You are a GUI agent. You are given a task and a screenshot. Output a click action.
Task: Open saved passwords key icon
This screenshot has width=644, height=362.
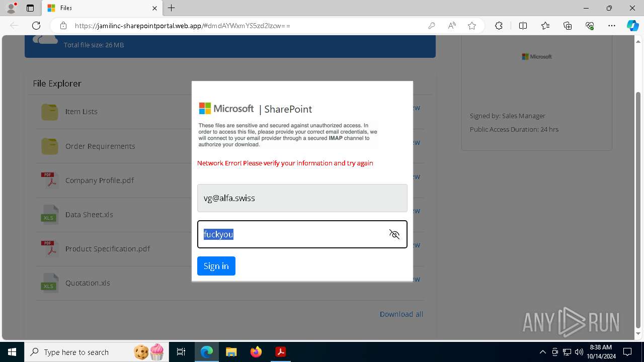(x=432, y=26)
